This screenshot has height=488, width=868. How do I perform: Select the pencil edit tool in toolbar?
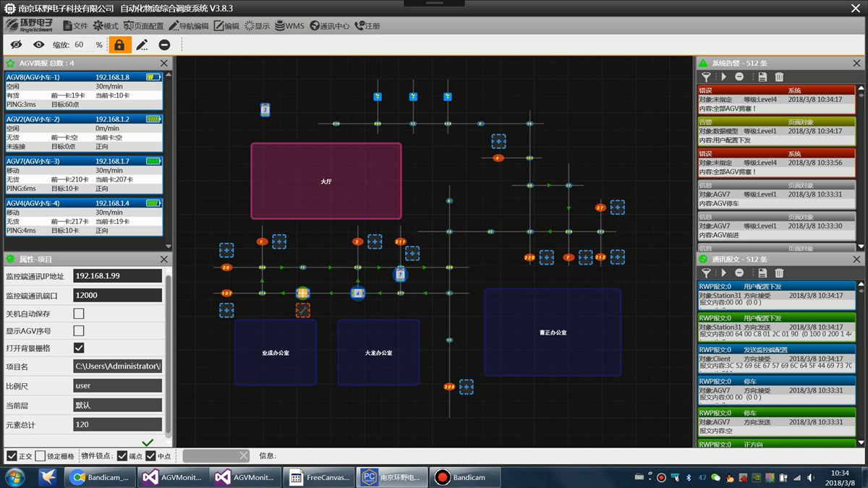coord(142,45)
